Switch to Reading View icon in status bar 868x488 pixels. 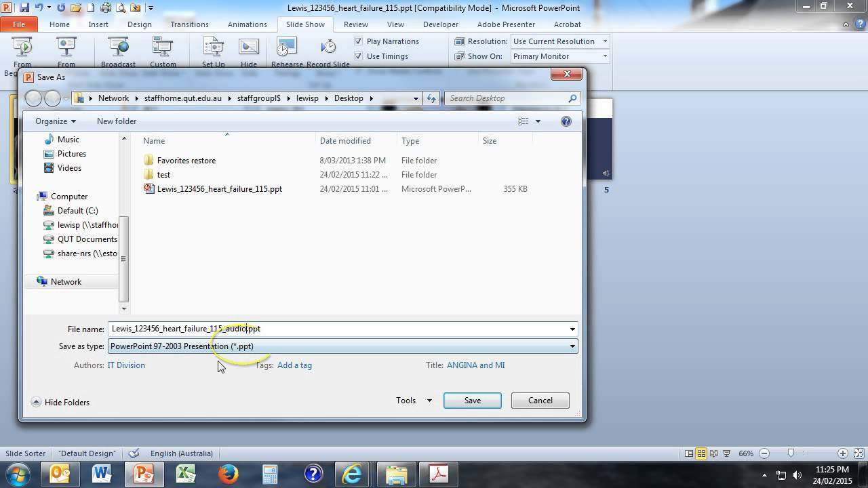click(x=714, y=453)
